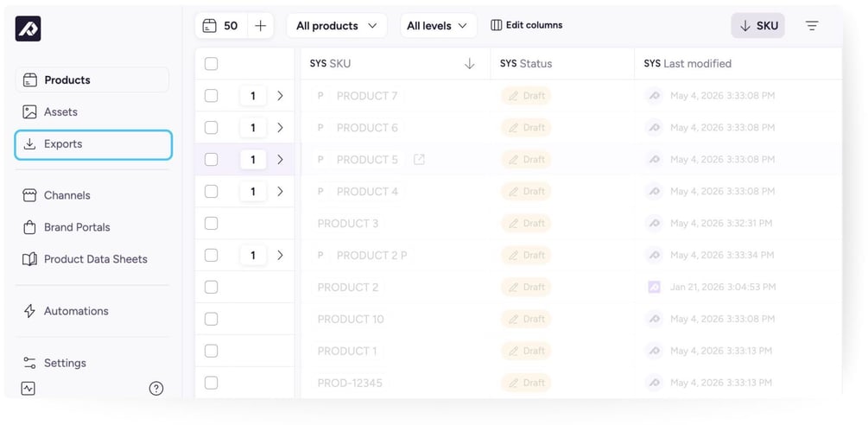Click modifier avatar in PRODUCT 10 row
This screenshot has height=425, width=868.
click(654, 319)
